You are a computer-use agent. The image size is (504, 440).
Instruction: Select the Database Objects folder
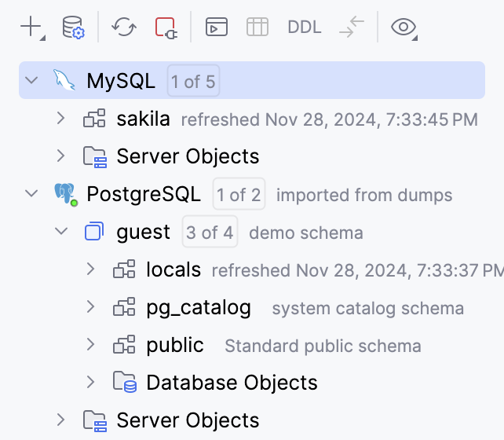[232, 383]
